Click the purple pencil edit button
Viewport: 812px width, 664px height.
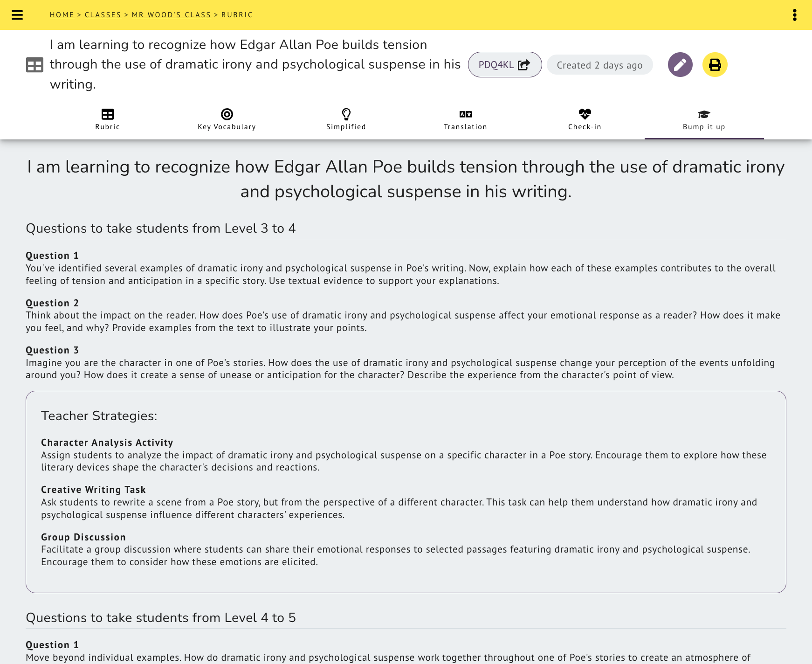680,65
